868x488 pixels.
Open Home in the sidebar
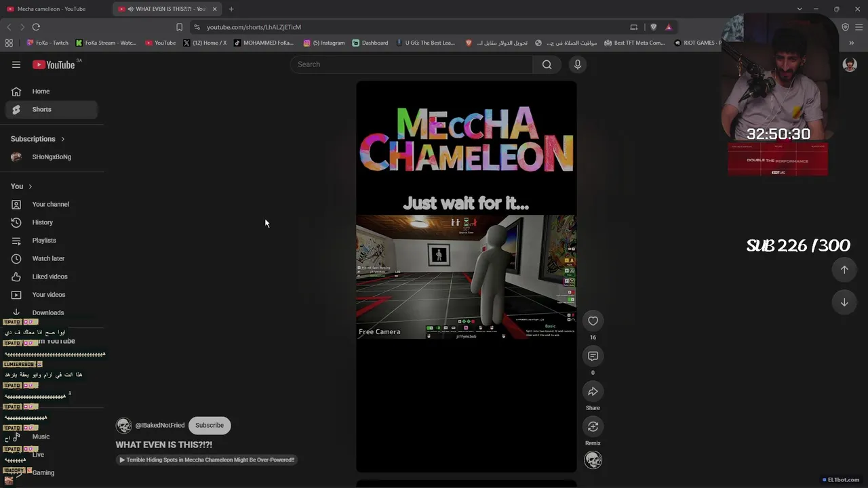(x=52, y=91)
